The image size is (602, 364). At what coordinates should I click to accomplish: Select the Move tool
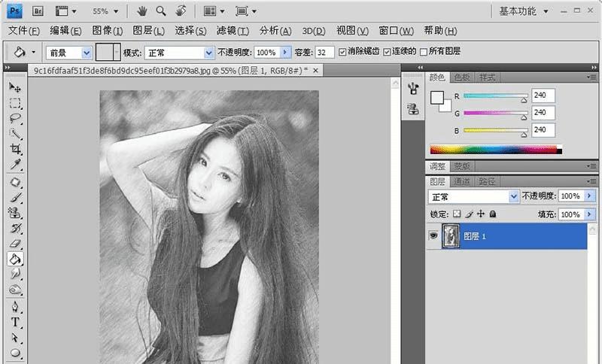point(15,86)
